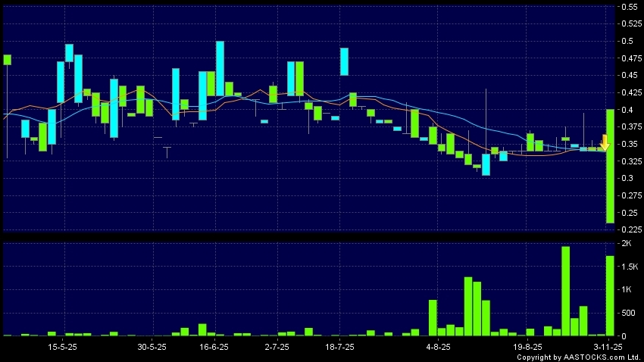This screenshot has width=644, height=362.
Task: Click the 1.5K volume axis label
Action: pos(629,267)
